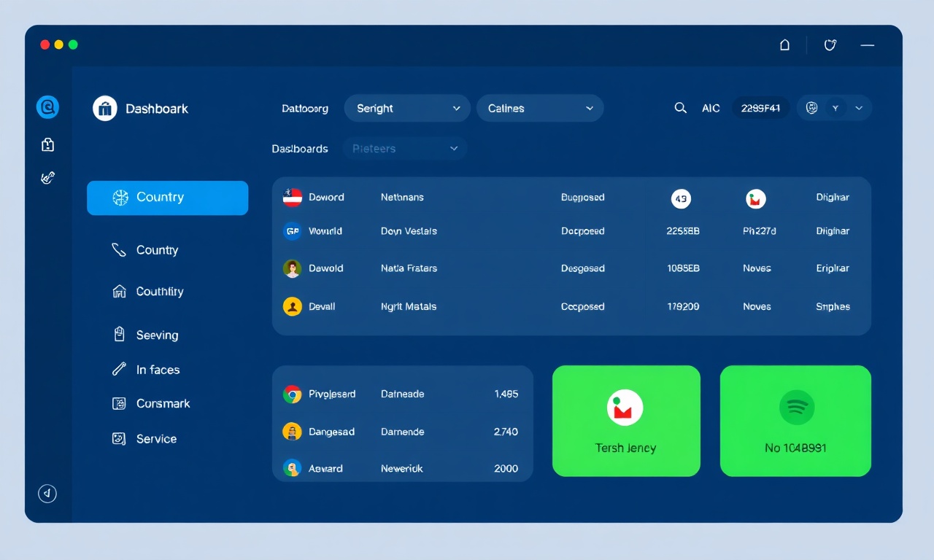The height and width of the screenshot is (560, 934).
Task: Click the magnifier search icon
Action: click(680, 108)
